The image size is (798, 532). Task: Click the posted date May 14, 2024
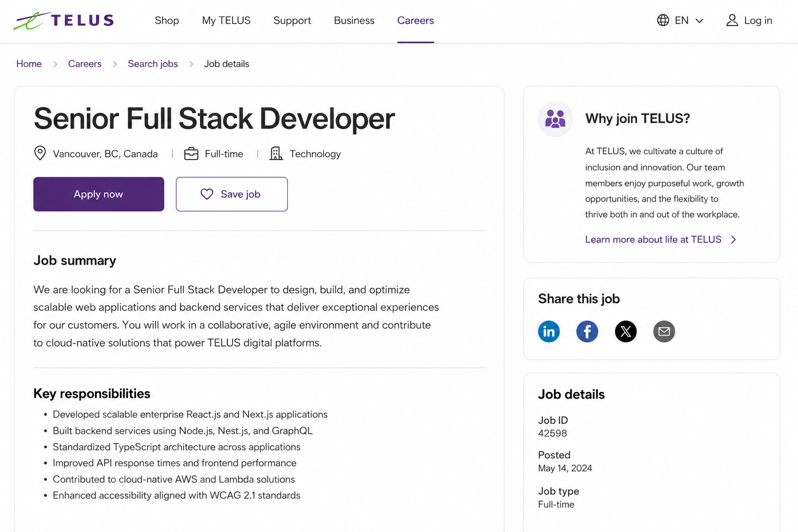click(x=565, y=468)
